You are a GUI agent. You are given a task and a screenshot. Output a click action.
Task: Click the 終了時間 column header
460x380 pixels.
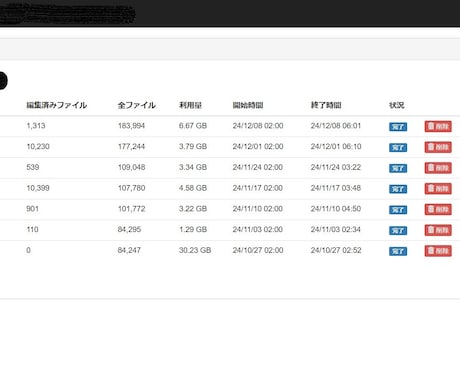326,105
